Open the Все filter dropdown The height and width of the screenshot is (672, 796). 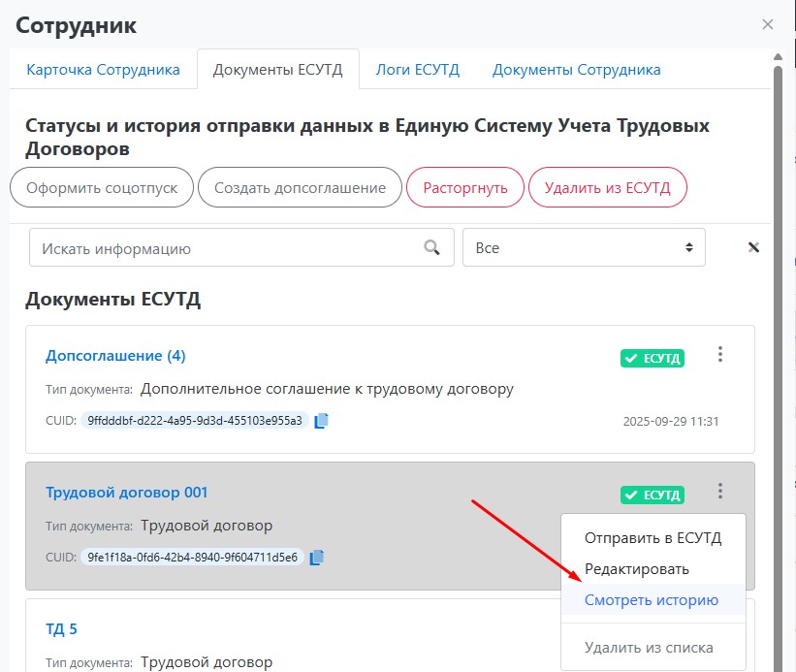(584, 247)
